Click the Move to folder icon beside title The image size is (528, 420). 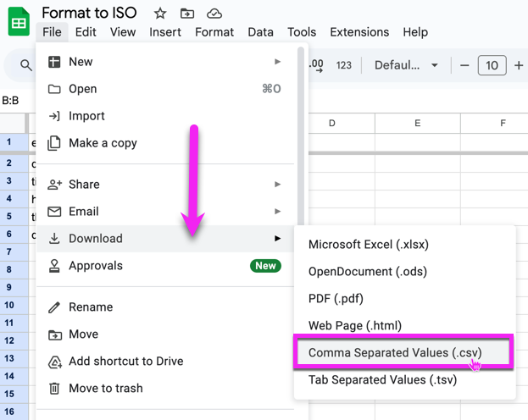(187, 14)
